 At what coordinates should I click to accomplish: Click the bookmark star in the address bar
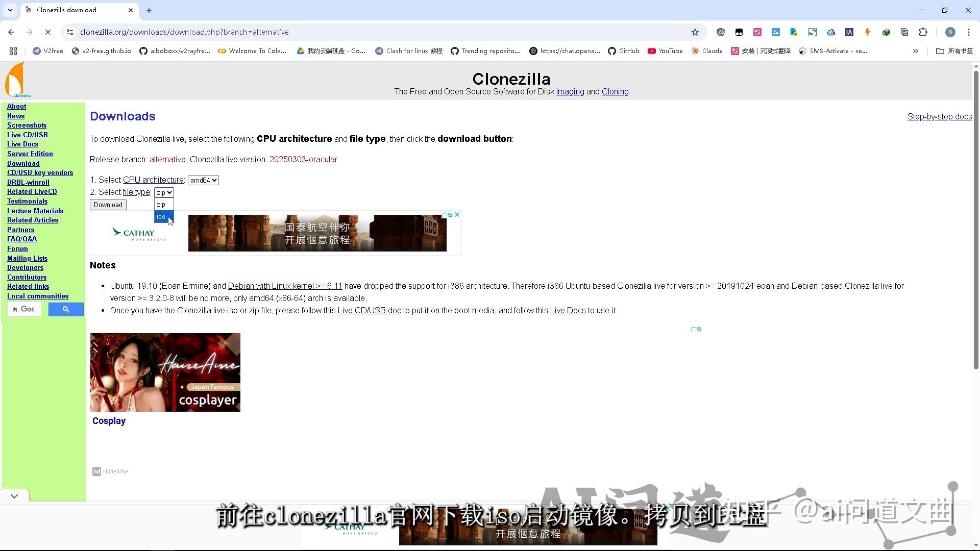click(x=695, y=32)
